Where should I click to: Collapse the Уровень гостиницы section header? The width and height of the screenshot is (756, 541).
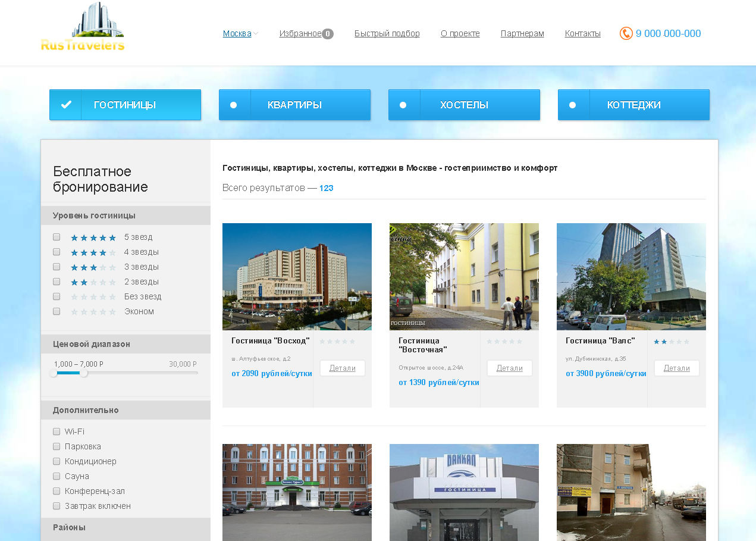click(x=126, y=215)
